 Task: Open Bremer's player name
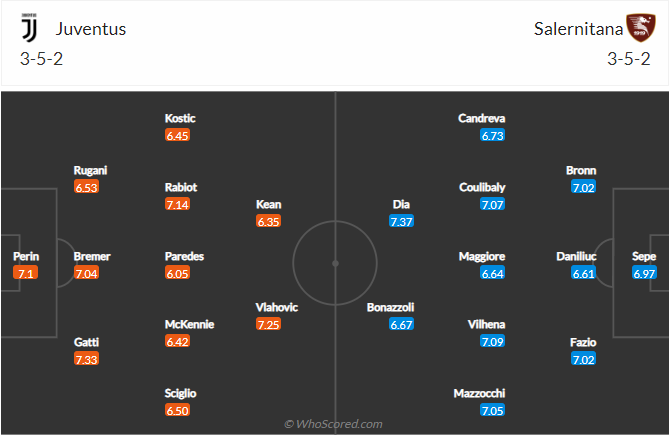[x=92, y=256]
